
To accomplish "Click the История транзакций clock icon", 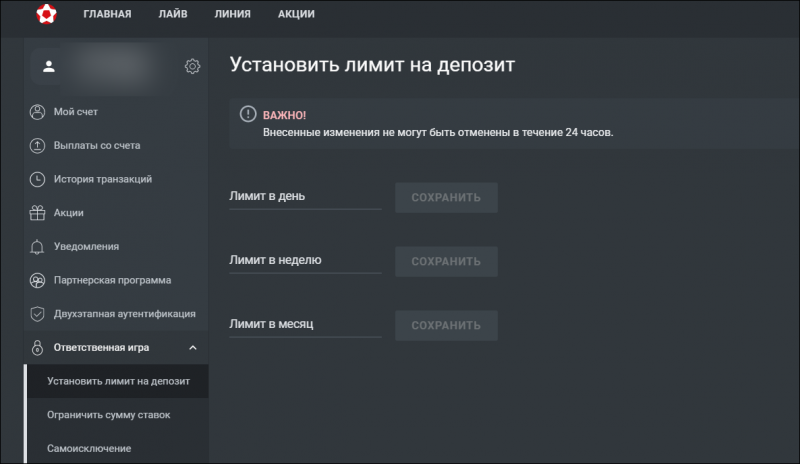I will [x=37, y=179].
